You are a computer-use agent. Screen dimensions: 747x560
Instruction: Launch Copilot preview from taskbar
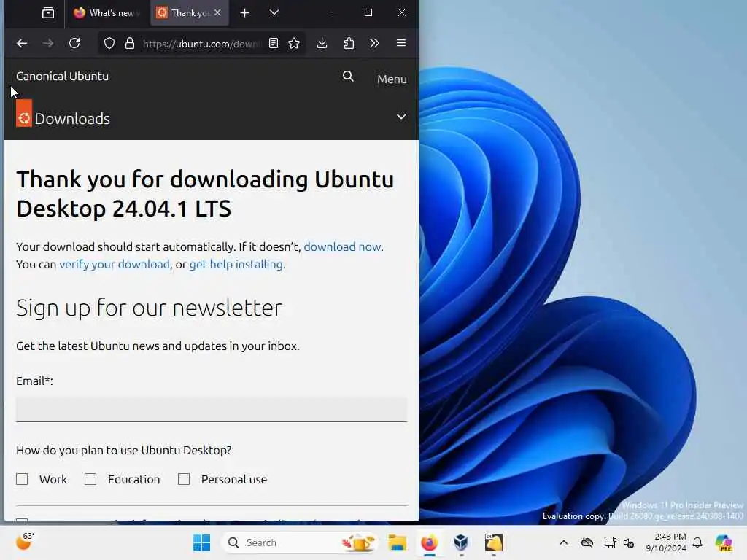point(724,542)
